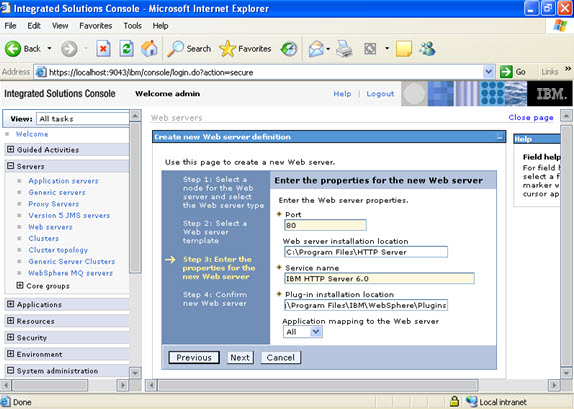Image resolution: width=574 pixels, height=409 pixels.
Task: Open Generic servers link
Action: pyautogui.click(x=57, y=192)
